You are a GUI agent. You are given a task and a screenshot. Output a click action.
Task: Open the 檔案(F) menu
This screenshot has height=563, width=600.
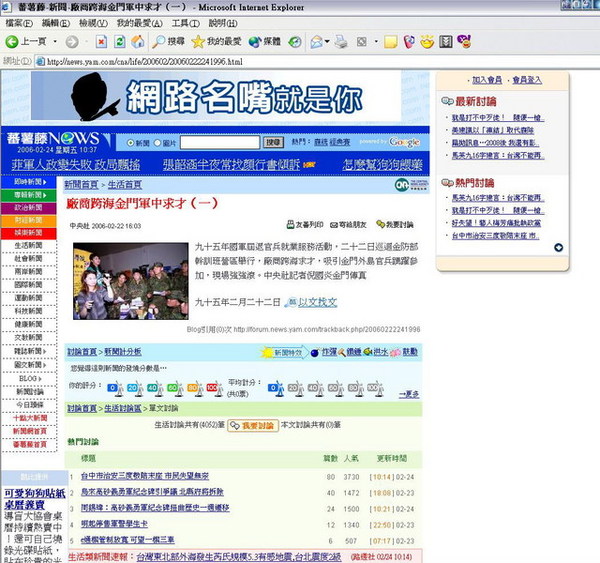click(19, 23)
